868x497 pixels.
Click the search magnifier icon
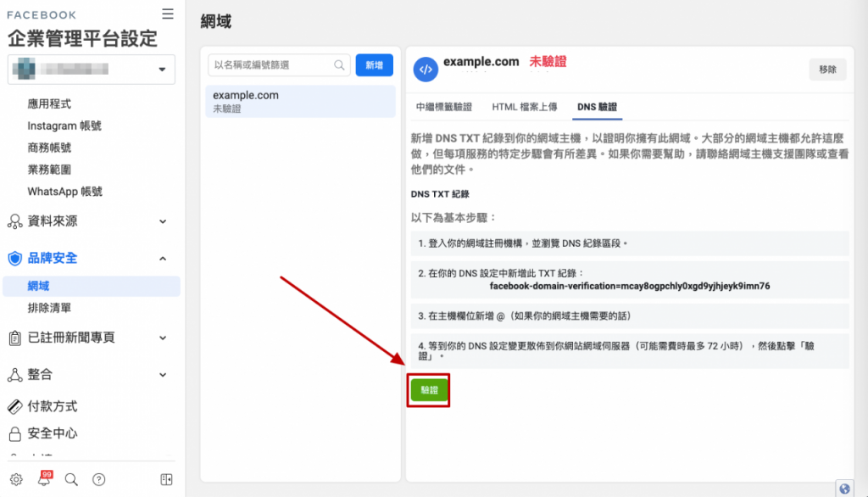coord(71,479)
